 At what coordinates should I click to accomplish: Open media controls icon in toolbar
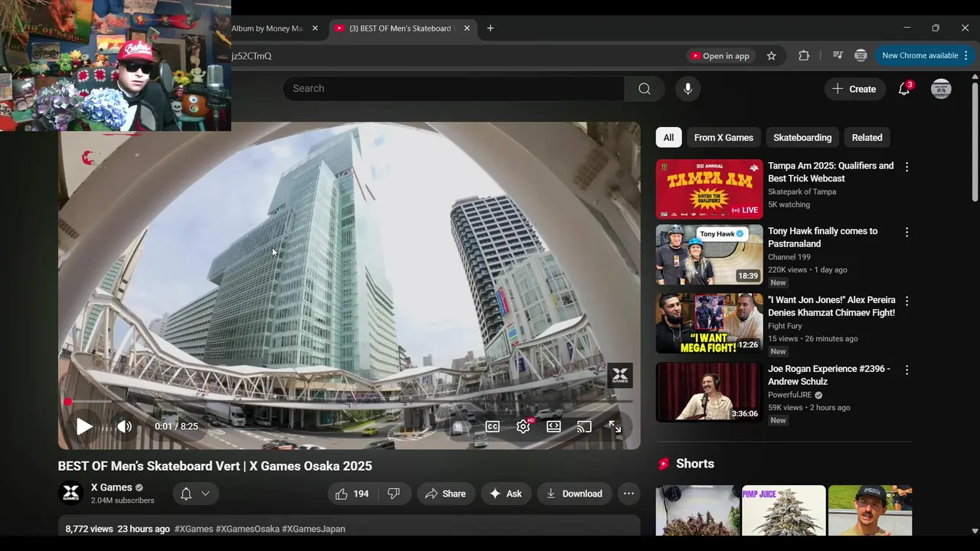(x=838, y=56)
